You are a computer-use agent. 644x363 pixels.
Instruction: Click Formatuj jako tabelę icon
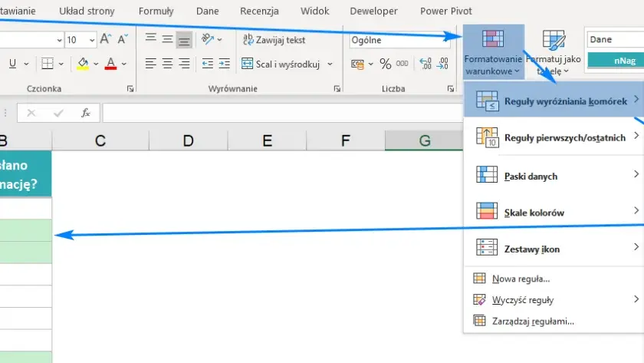point(554,51)
